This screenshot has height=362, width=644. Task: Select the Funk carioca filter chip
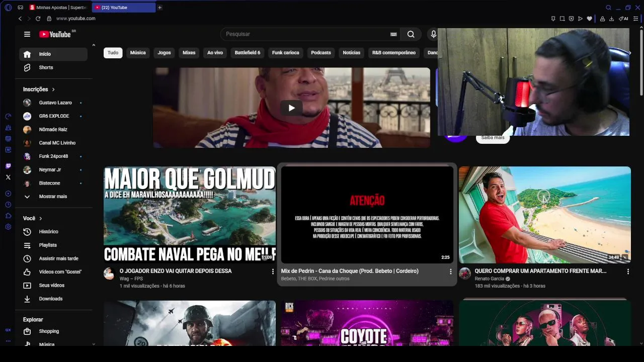coord(286,53)
